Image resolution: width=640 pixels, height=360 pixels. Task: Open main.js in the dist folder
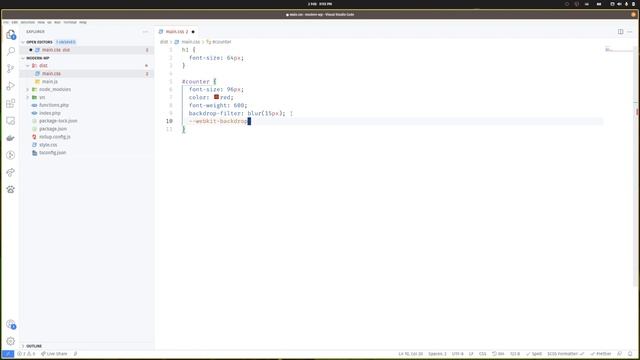(87, 82)
